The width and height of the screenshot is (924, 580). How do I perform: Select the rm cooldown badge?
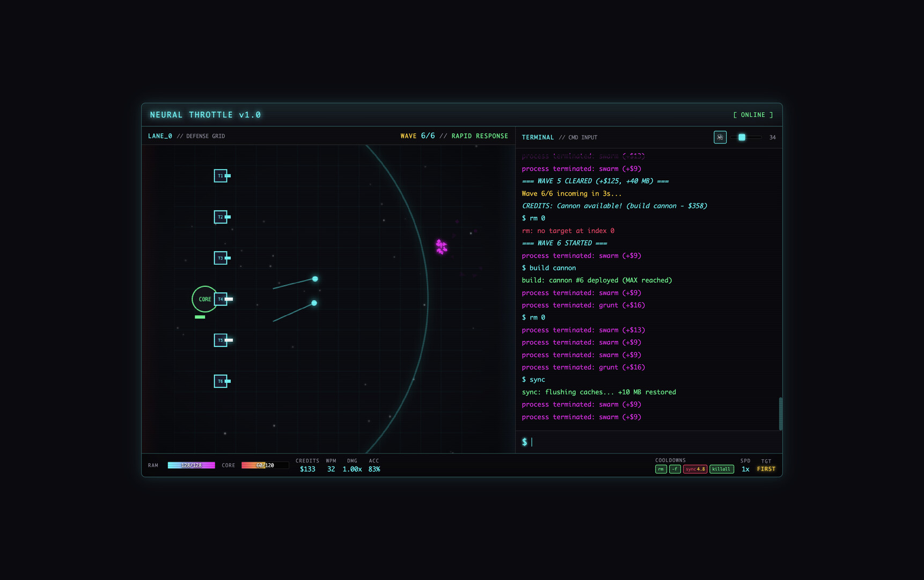661,469
